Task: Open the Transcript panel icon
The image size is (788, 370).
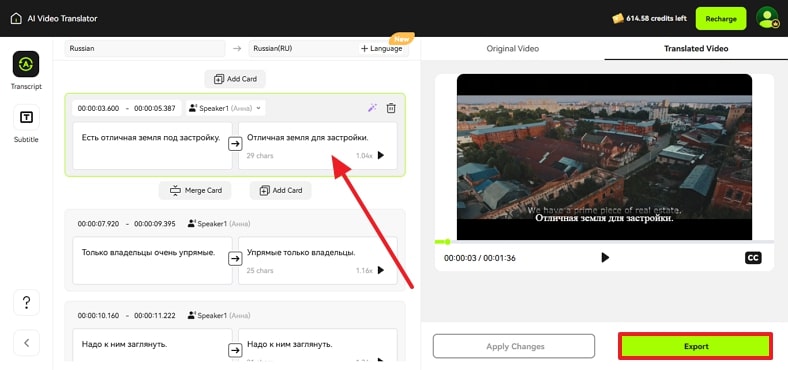Action: [26, 64]
